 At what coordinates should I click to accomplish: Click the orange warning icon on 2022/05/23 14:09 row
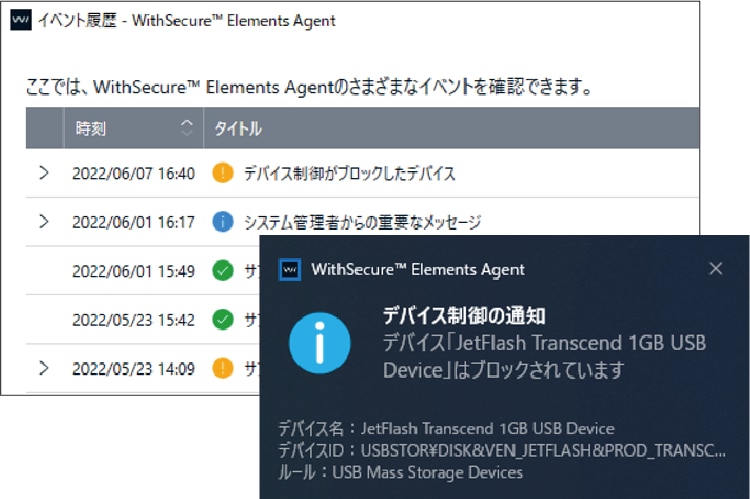223,367
